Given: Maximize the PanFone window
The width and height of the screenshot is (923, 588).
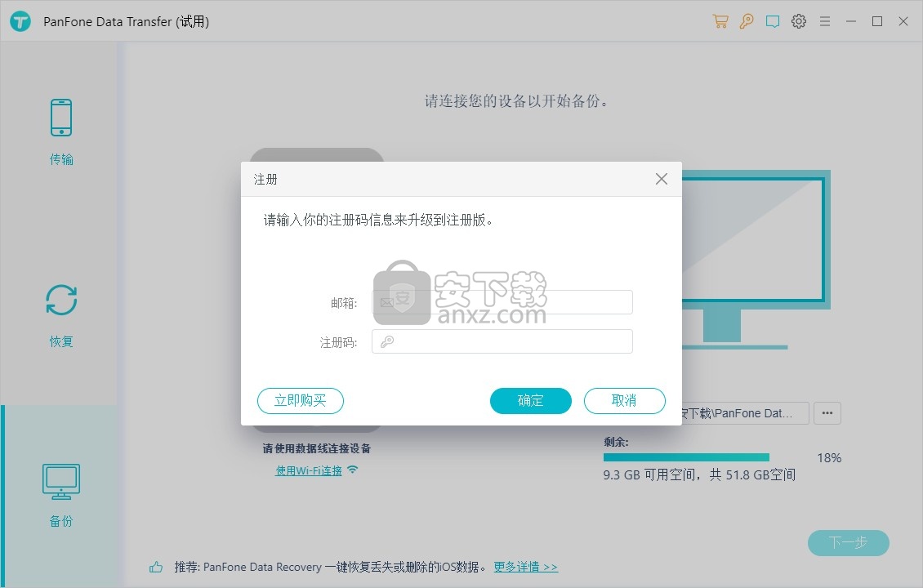Looking at the screenshot, I should tap(877, 21).
